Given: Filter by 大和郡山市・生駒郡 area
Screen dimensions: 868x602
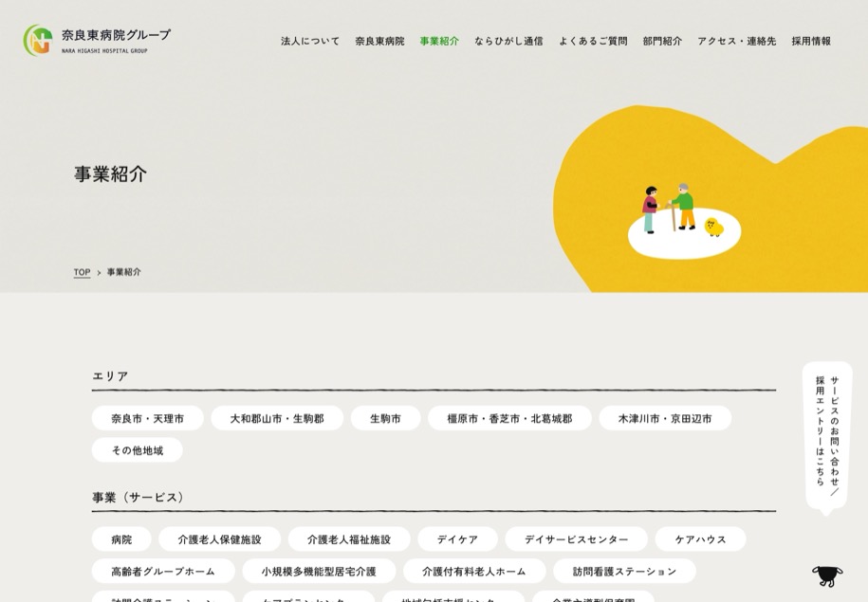Looking at the screenshot, I should coord(277,418).
